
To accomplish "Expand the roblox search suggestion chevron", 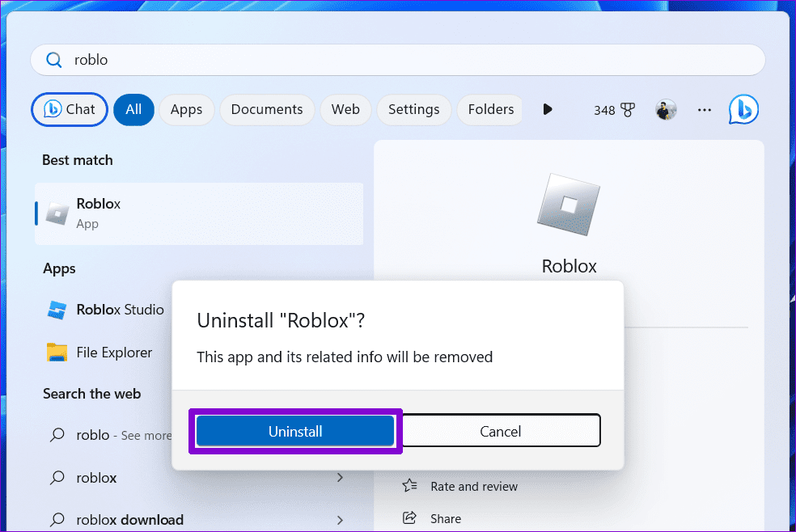I will click(x=340, y=477).
